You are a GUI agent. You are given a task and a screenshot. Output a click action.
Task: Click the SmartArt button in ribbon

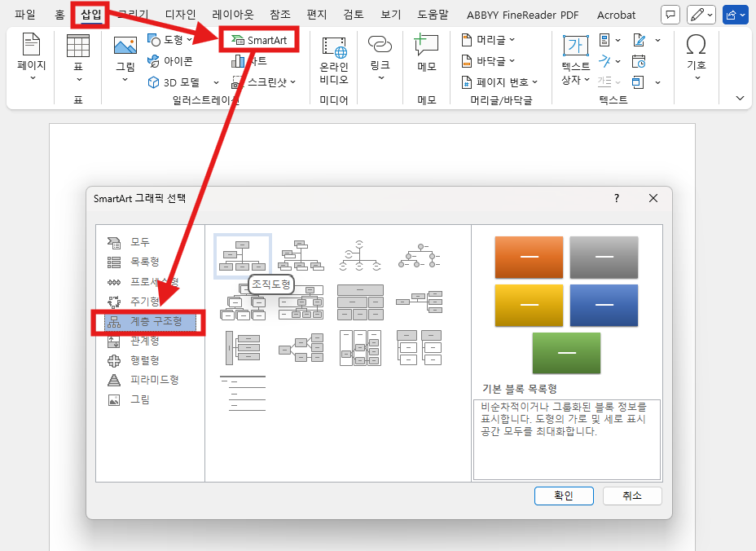tap(259, 39)
